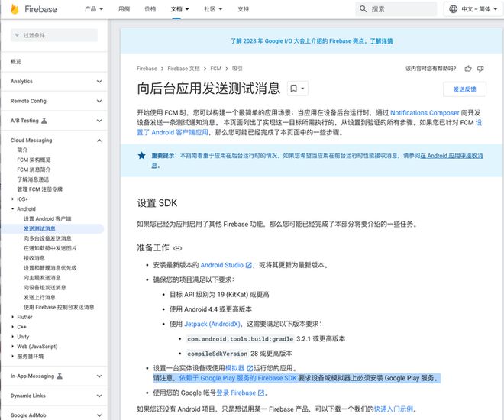This screenshot has height=420, width=504.
Task: Expand the C++ tree item
Action: point(12,327)
